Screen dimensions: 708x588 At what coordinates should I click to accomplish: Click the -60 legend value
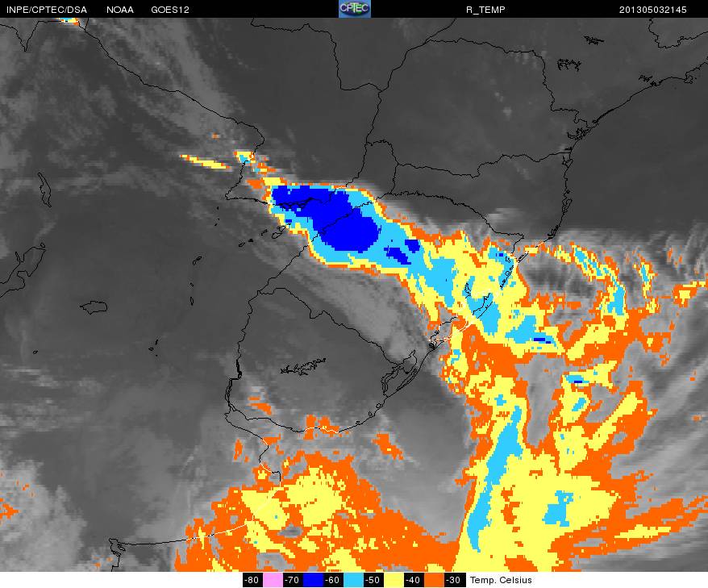pos(333,580)
